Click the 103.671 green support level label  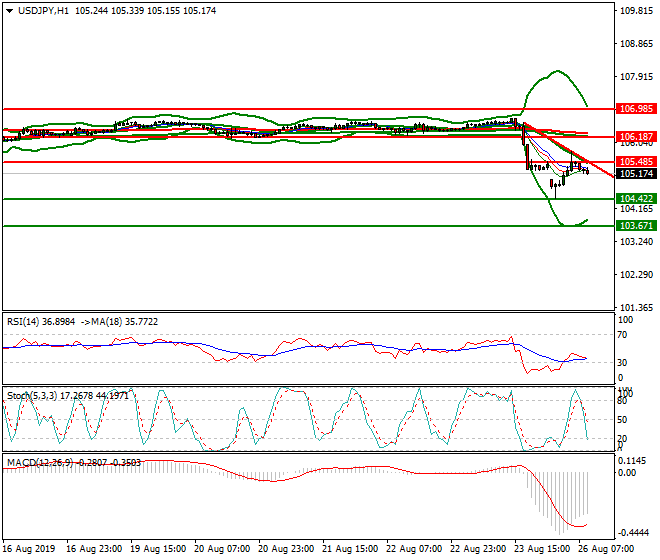636,226
